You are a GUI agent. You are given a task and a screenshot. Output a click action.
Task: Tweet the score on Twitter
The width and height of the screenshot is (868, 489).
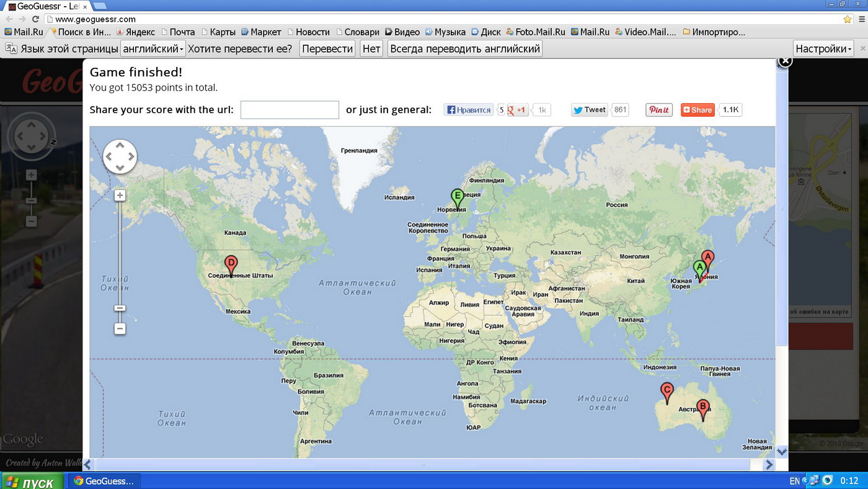[x=589, y=110]
